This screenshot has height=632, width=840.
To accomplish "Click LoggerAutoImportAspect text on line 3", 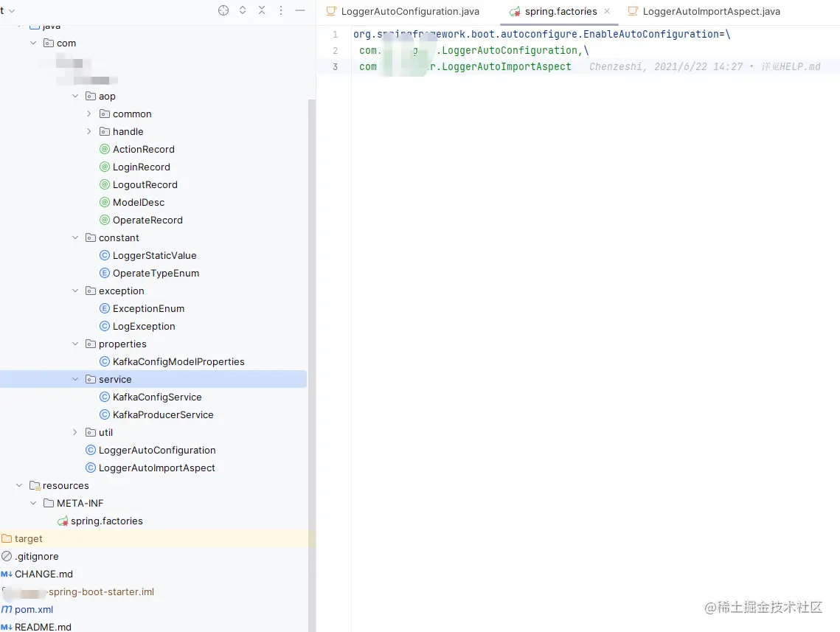I will pyautogui.click(x=506, y=66).
